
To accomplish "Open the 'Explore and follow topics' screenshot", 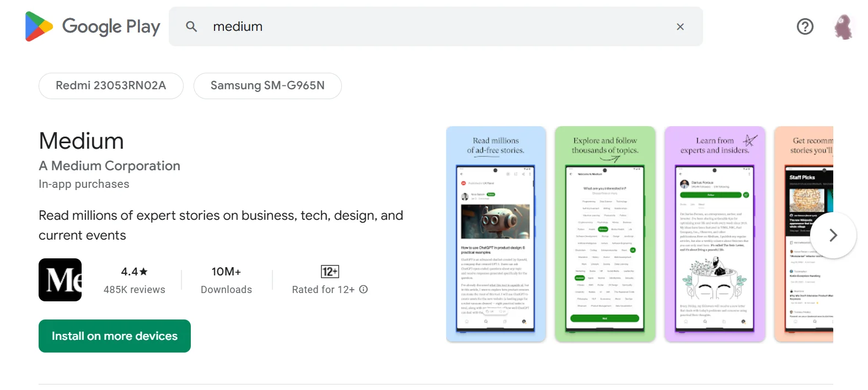I will [605, 234].
